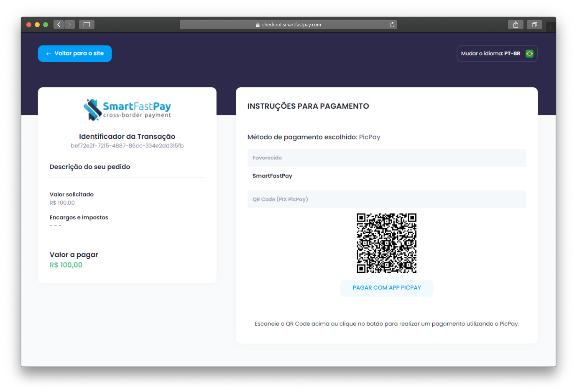
Task: Click the PIX PicPay QR code image
Action: tap(386, 243)
